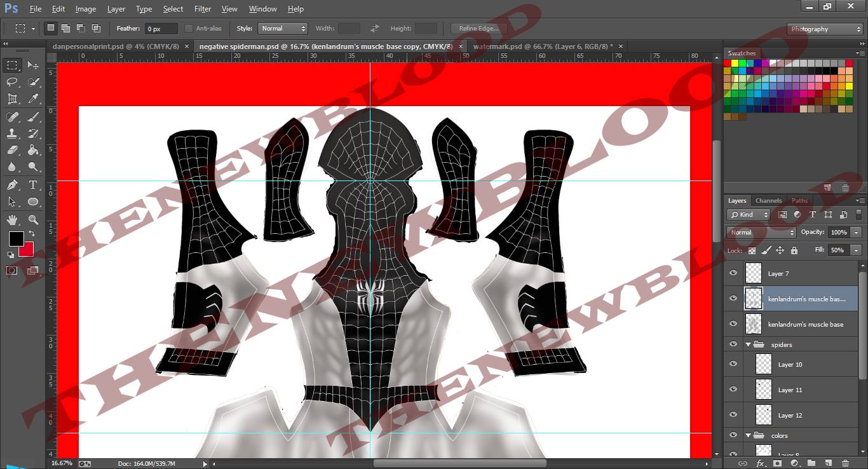This screenshot has height=469, width=868.
Task: Change screen mode in toolbox
Action: pos(33,271)
